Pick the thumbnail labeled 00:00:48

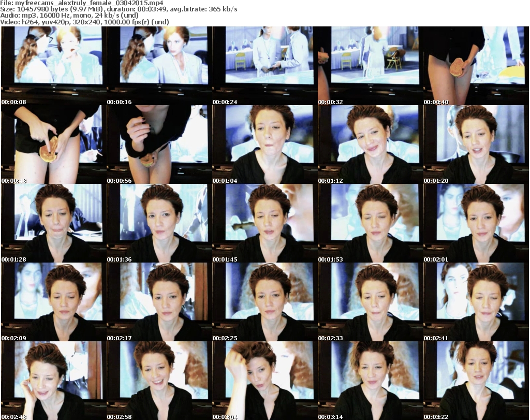tap(53, 144)
